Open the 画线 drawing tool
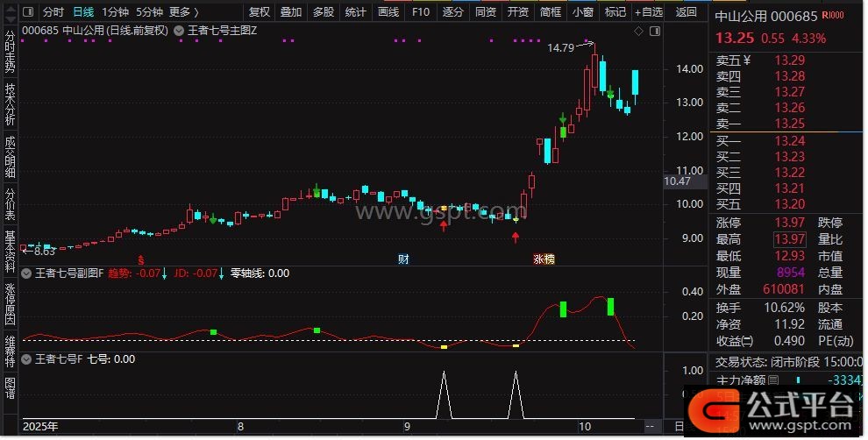Screen dimensions: 868x440 coord(388,12)
